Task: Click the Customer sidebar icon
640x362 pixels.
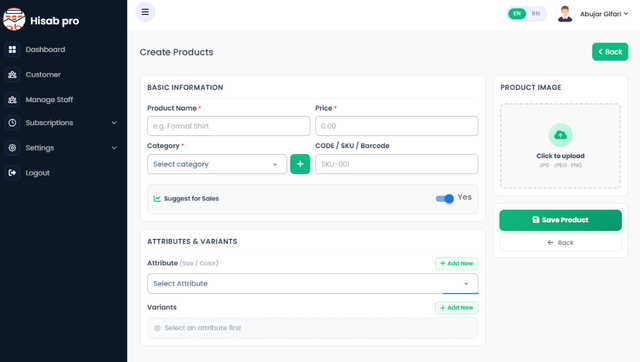Action: pyautogui.click(x=12, y=75)
